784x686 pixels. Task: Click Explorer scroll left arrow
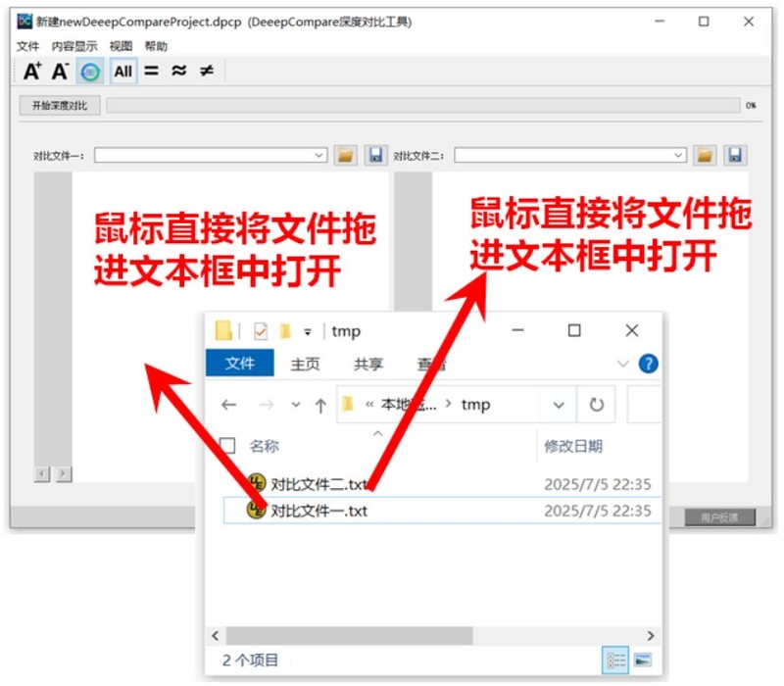coord(216,635)
